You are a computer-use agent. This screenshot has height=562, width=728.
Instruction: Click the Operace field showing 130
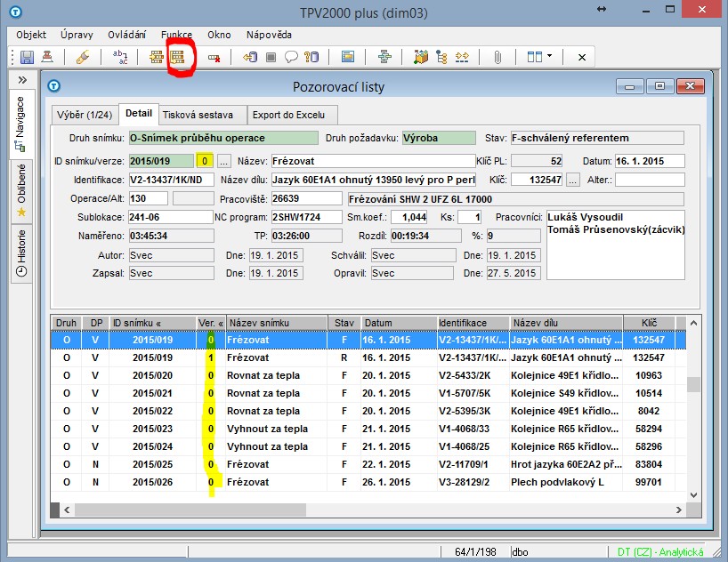[148, 198]
